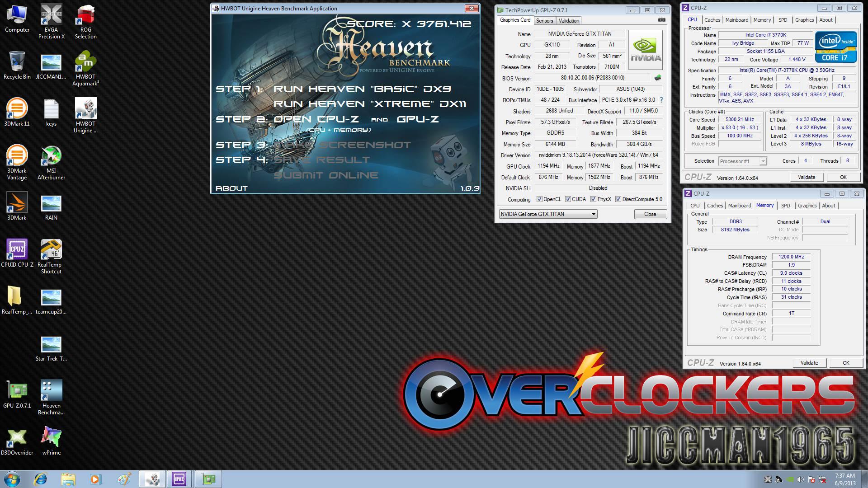Open the RAIN image file
The image size is (868, 488).
(51, 208)
